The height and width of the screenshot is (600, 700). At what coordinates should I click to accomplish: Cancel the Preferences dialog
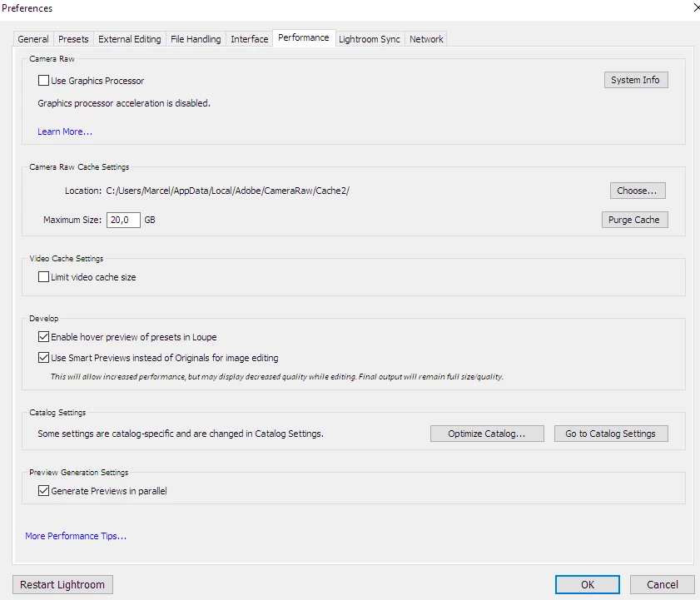662,584
